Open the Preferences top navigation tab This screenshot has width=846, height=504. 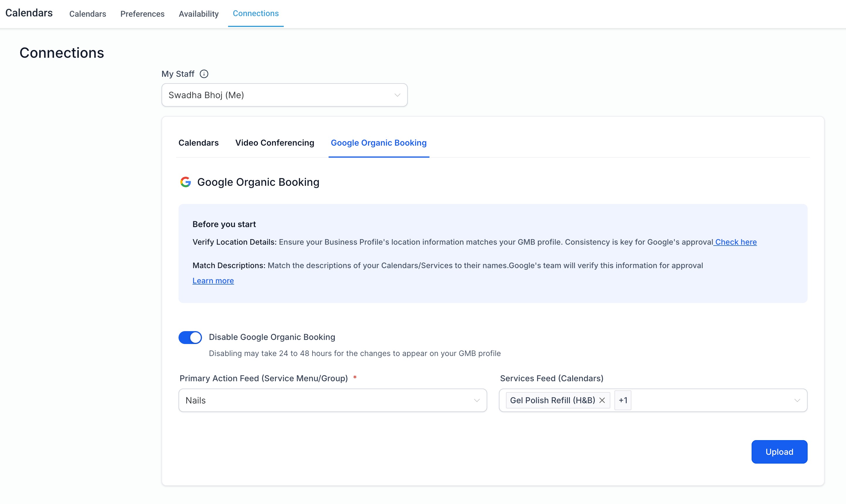coord(142,14)
